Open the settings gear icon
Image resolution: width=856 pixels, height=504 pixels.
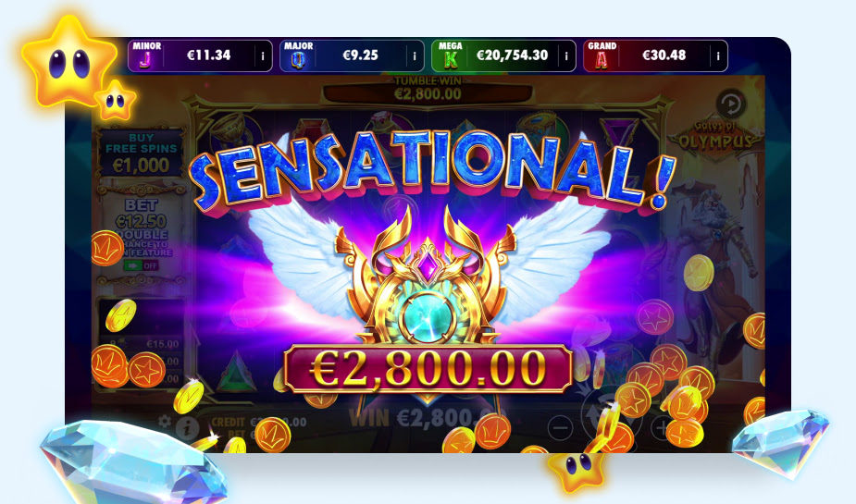click(165, 421)
